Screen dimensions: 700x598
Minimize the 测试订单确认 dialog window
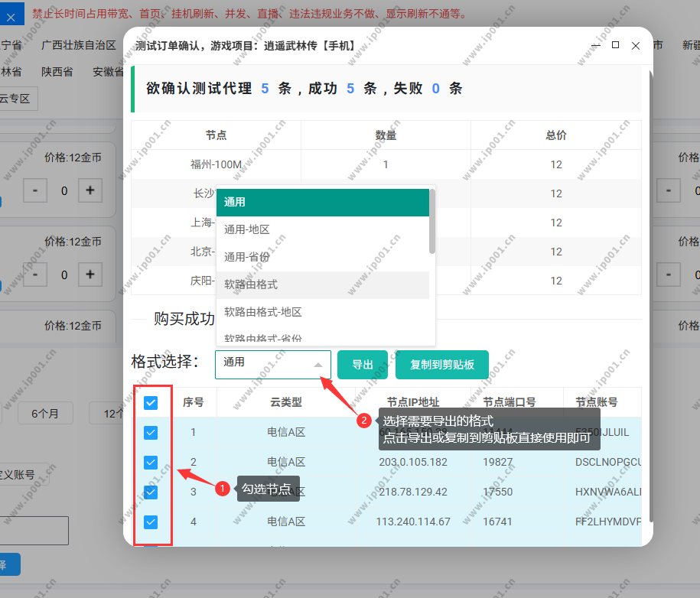[596, 46]
